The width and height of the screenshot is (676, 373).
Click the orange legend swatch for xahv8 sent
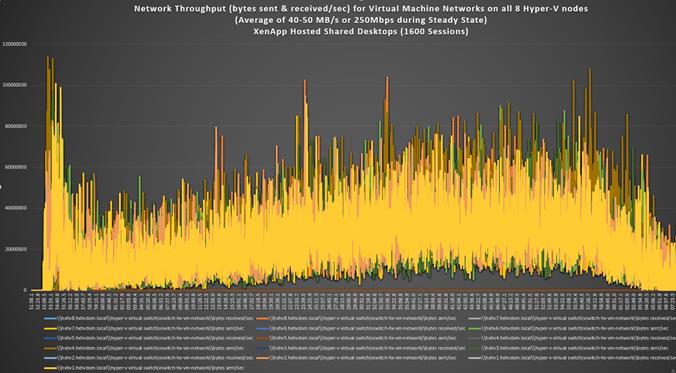click(262, 319)
